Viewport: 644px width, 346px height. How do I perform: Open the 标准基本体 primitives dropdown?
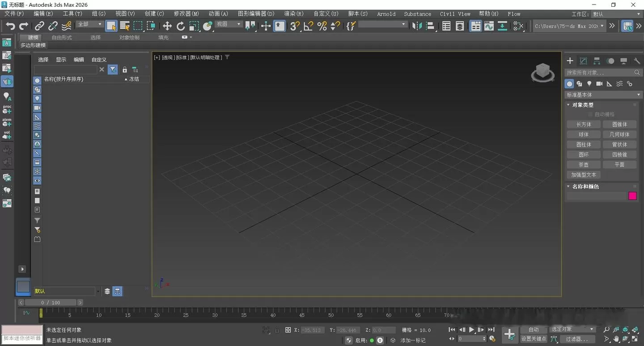coord(603,95)
